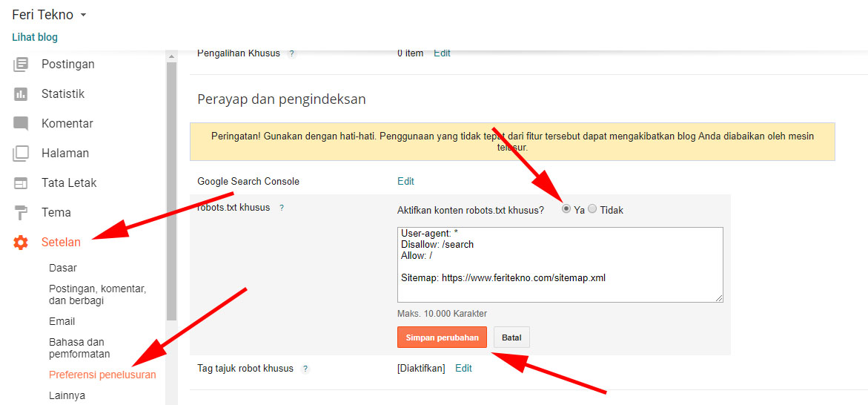Viewport: 868px width, 405px height.
Task: Click the Tata Letak layout icon
Action: point(21,182)
